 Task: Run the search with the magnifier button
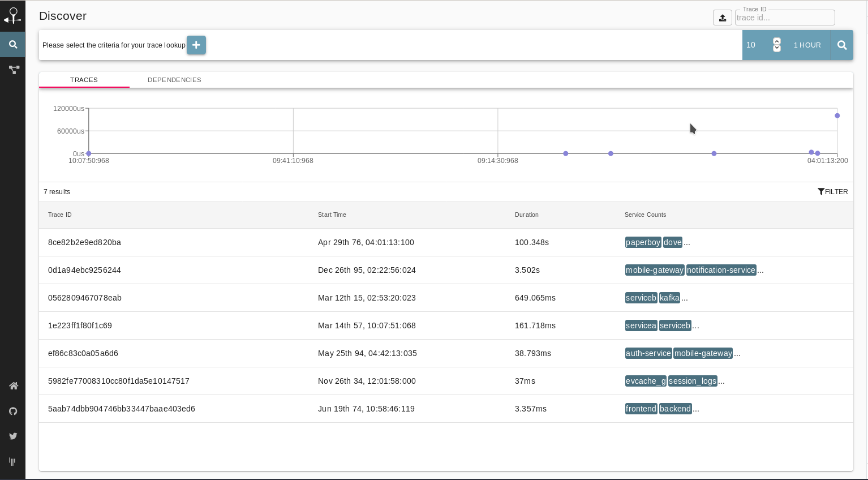point(842,45)
